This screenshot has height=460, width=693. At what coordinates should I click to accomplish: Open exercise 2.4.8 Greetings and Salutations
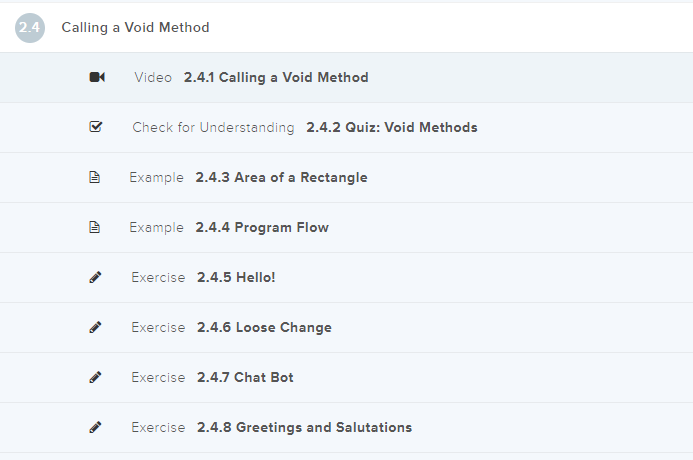[304, 427]
